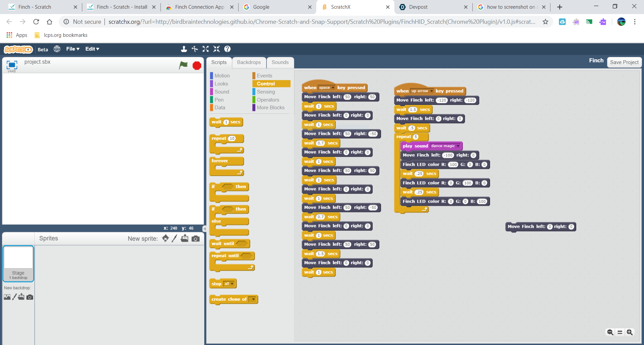Screen dimensions: 644x345
Task: Zoom out the scripts area
Action: pyautogui.click(x=610, y=332)
